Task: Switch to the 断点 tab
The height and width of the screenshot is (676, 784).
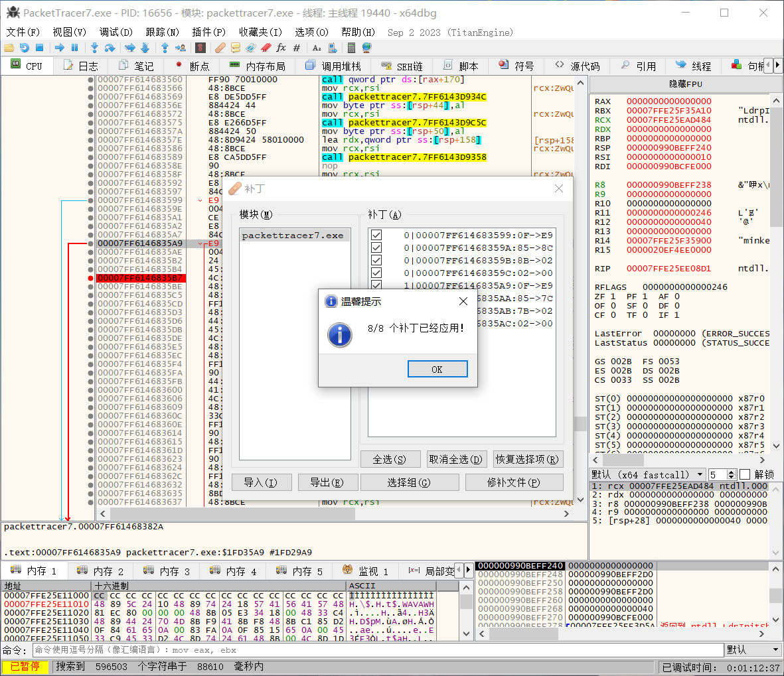Action: (x=193, y=66)
